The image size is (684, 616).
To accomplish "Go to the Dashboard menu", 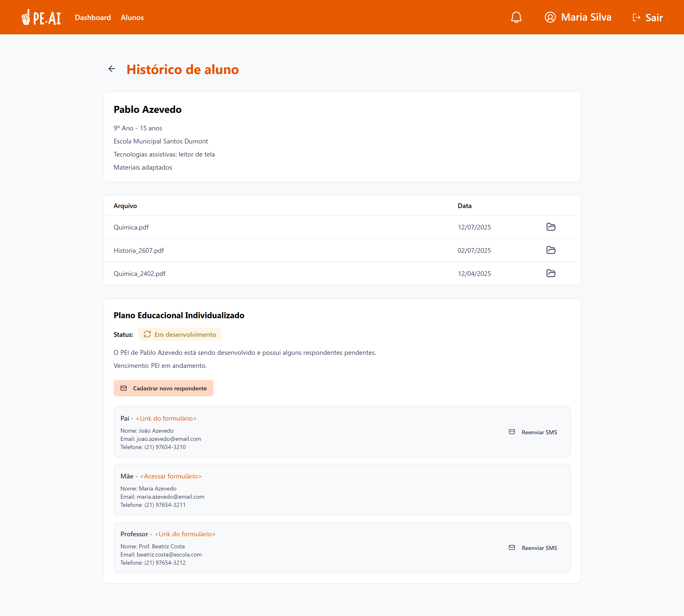I will point(93,18).
